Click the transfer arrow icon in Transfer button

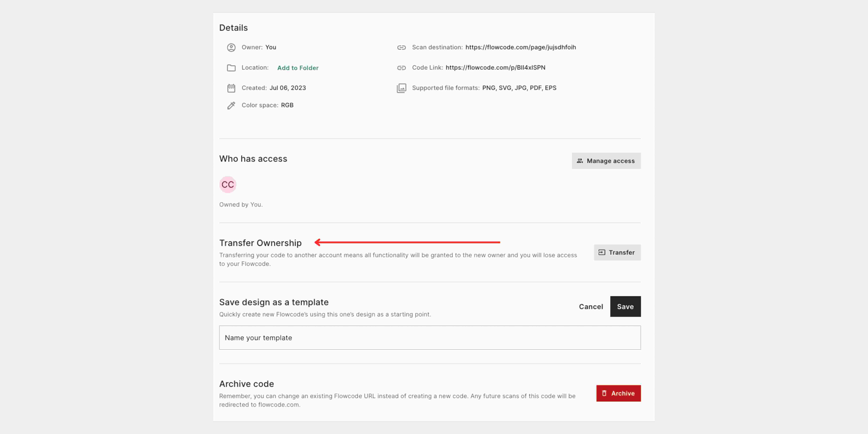(x=602, y=252)
